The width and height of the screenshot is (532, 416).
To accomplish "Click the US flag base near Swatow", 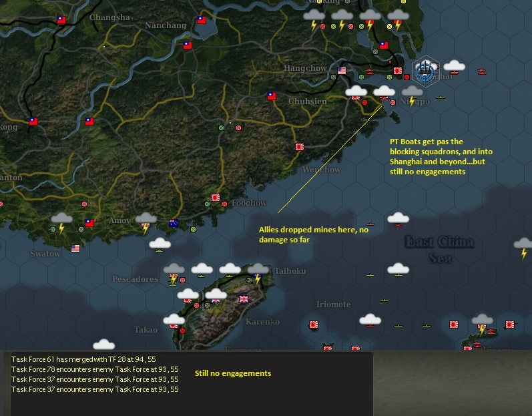I will pos(75,248).
